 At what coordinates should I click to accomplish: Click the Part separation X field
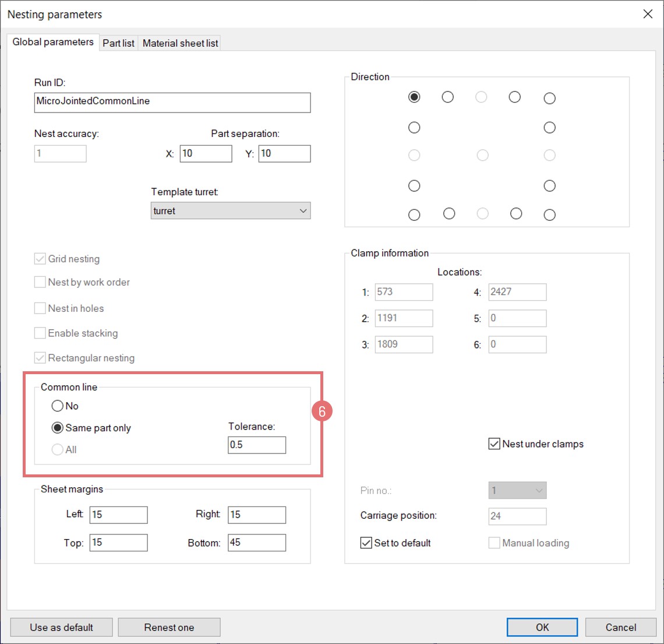[206, 153]
